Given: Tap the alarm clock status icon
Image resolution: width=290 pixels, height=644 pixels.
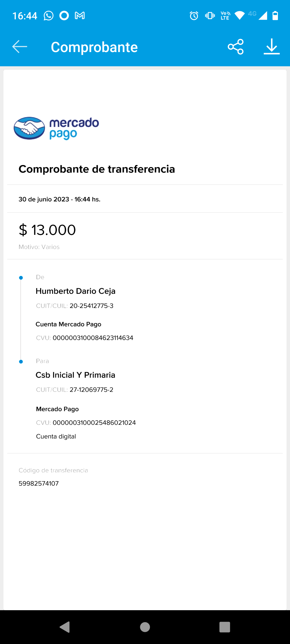Looking at the screenshot, I should pos(194,16).
